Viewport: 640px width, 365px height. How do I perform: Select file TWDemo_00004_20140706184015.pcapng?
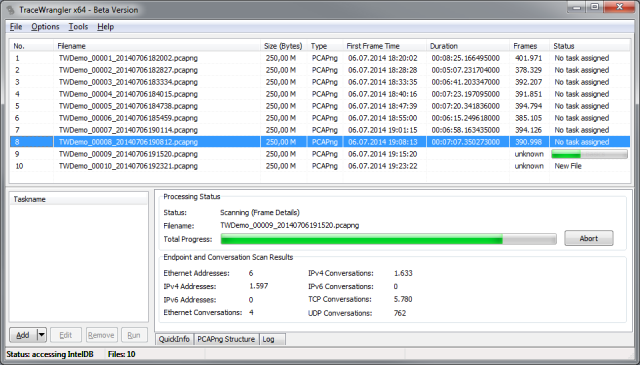tap(128, 94)
